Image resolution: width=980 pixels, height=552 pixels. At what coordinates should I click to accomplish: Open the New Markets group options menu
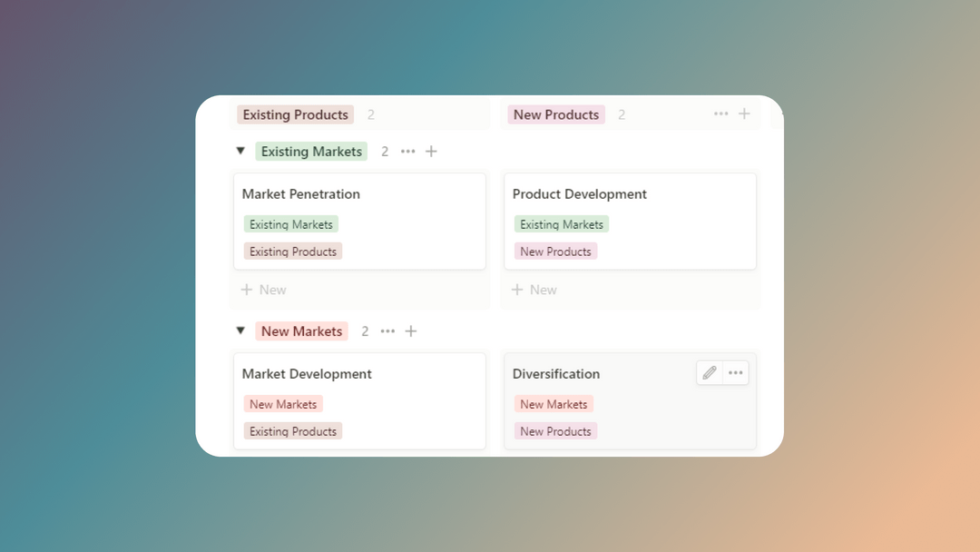(387, 330)
